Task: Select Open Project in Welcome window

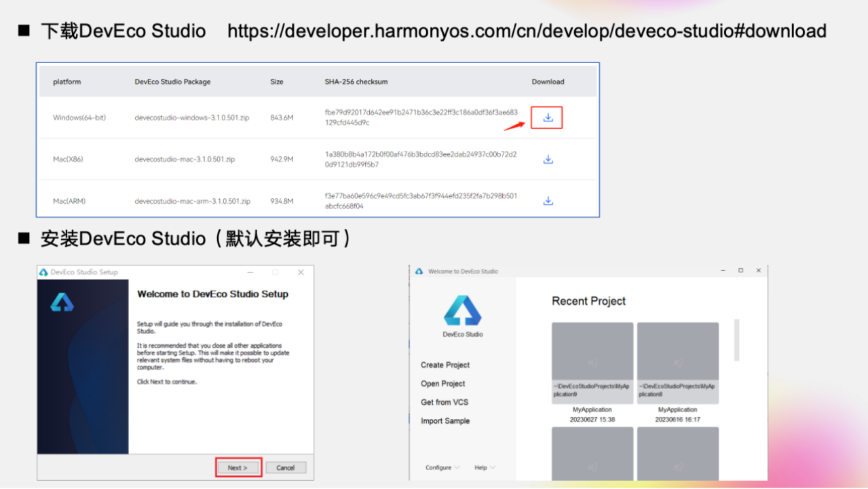Action: [x=443, y=384]
